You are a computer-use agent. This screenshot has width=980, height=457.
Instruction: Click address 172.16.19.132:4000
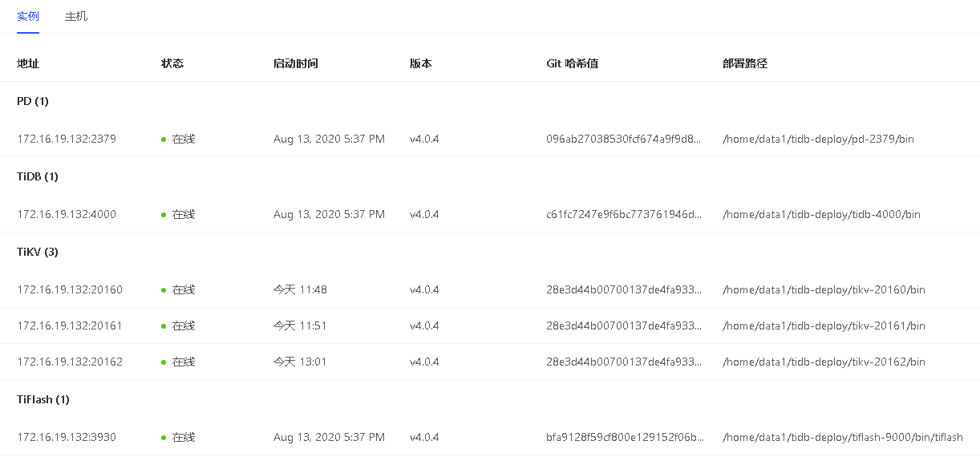pyautogui.click(x=67, y=214)
